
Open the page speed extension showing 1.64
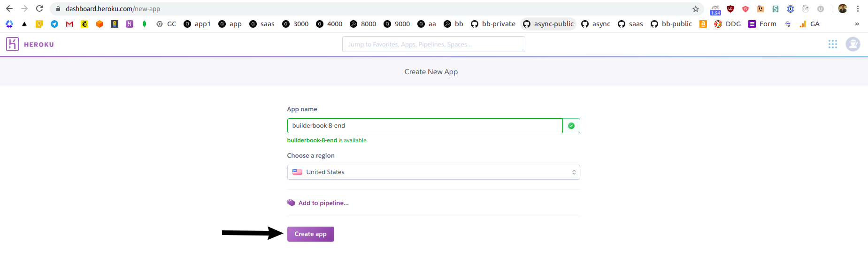(715, 9)
